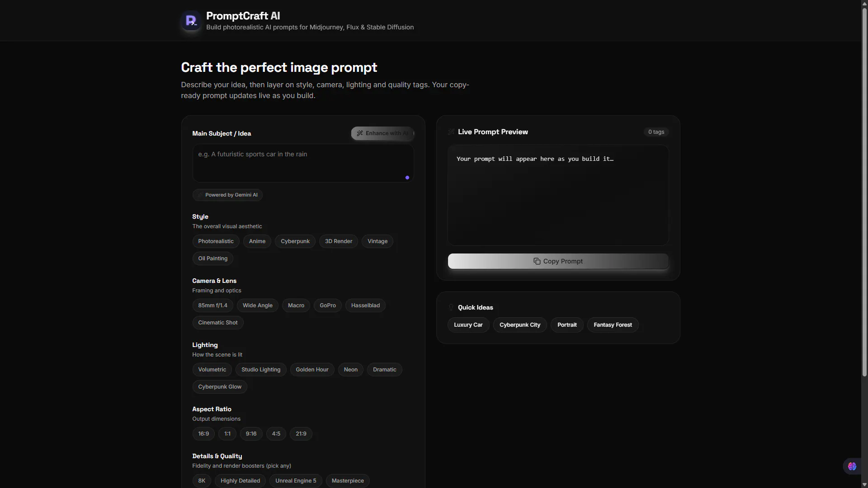Toggle the Anime style tag
The image size is (868, 488).
(x=257, y=241)
